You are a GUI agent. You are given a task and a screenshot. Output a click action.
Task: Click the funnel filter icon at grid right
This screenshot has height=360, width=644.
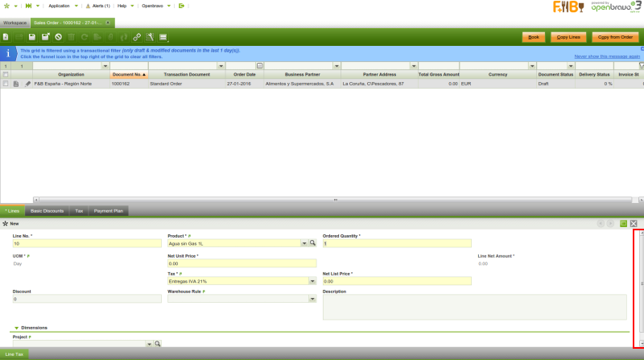pyautogui.click(x=640, y=65)
